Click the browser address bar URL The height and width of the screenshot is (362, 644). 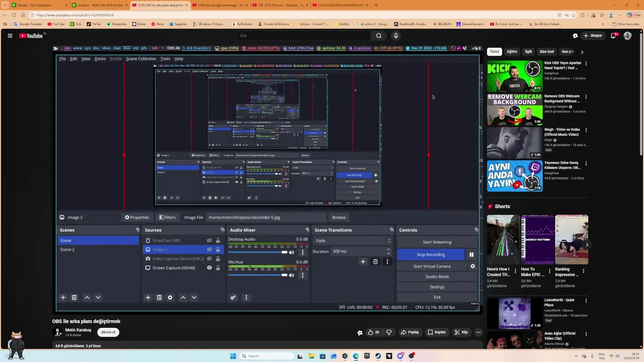pyautogui.click(x=74, y=15)
